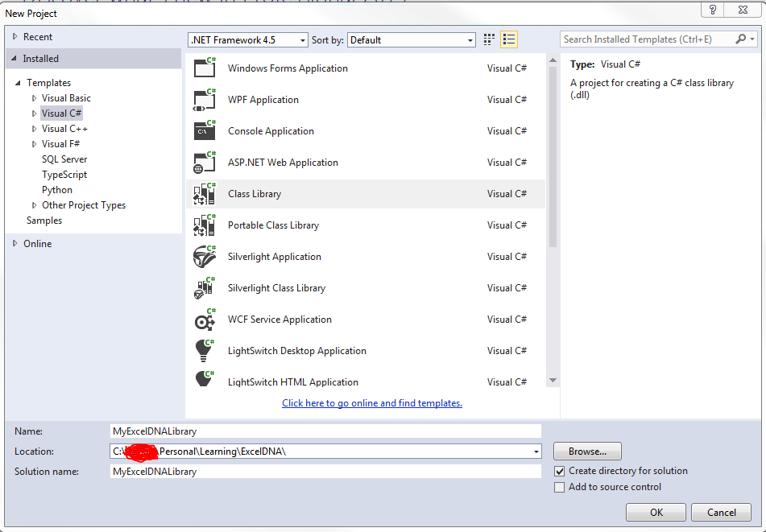Click the Console Application icon
Screen dimensions: 766x532
(x=204, y=130)
